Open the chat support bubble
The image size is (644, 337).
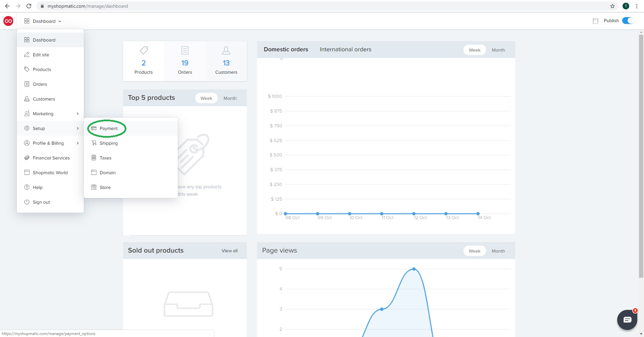(x=627, y=320)
